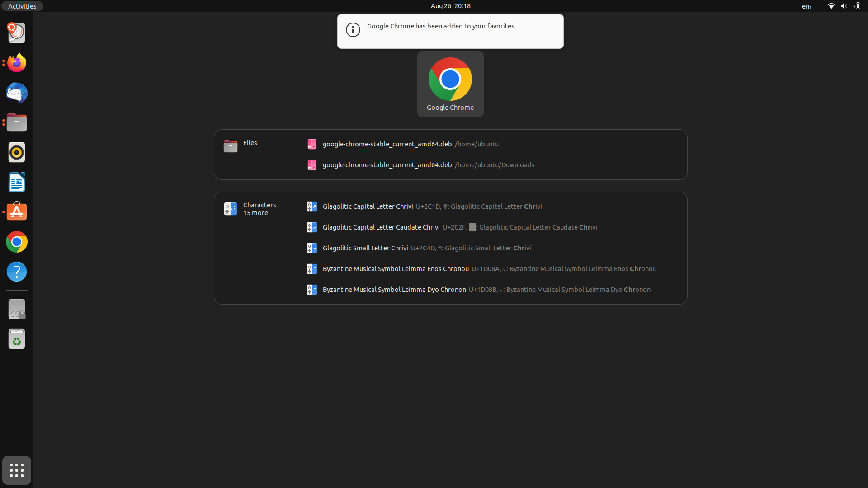
Task: Show Applications grid button
Action: coord(17,470)
